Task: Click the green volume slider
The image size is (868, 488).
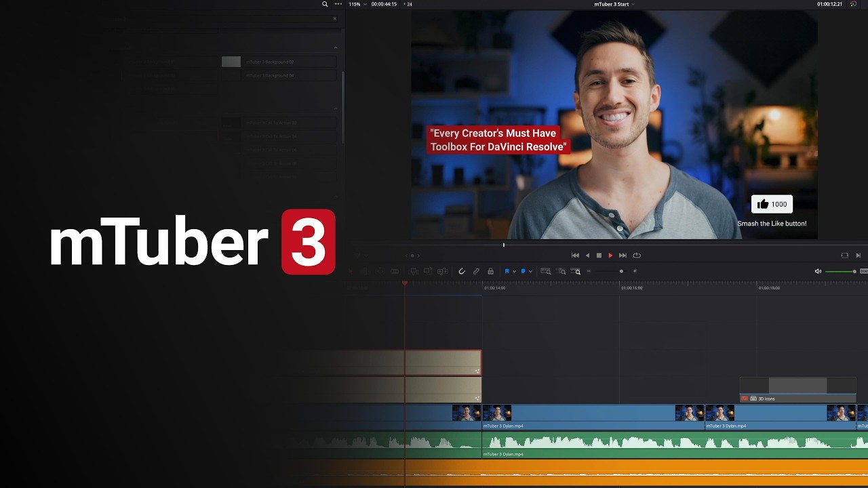Action: (841, 272)
